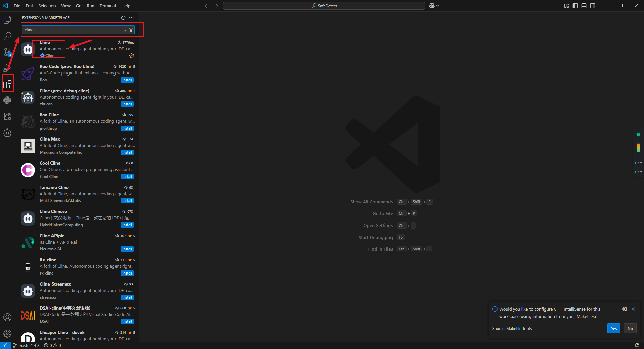This screenshot has width=644, height=349.
Task: Dismiss the C++ IntelliSense notification
Action: [633, 309]
